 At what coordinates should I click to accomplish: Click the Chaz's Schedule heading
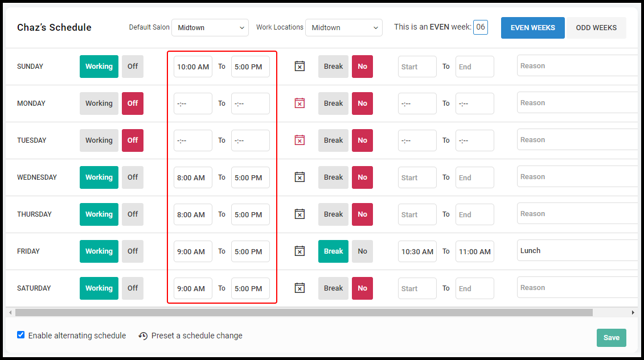[x=54, y=27]
